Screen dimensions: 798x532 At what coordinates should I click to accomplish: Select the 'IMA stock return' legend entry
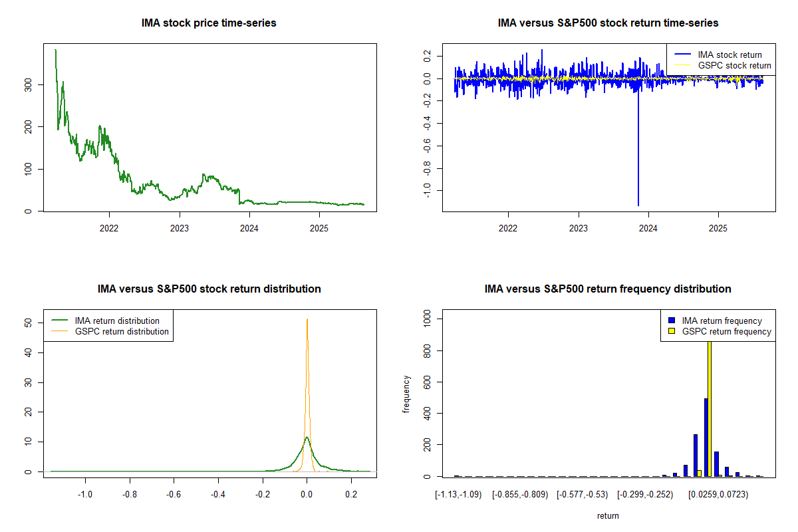pyautogui.click(x=730, y=55)
